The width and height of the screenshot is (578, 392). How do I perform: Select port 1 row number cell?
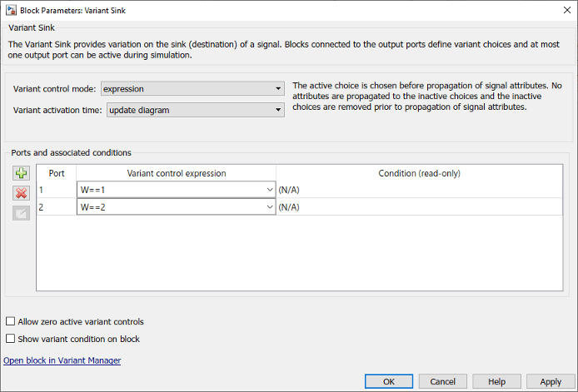pos(56,190)
